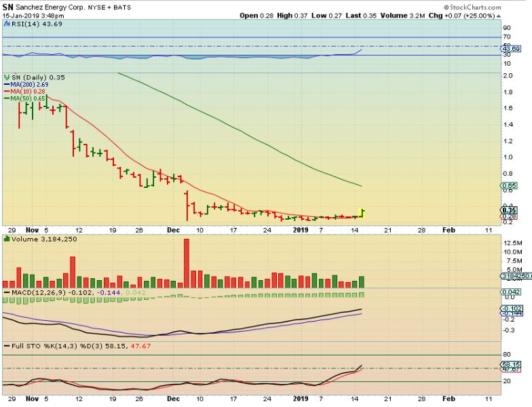Click the -0.144 MACD signal value in legend
This screenshot has width=532, height=407.
point(108,292)
